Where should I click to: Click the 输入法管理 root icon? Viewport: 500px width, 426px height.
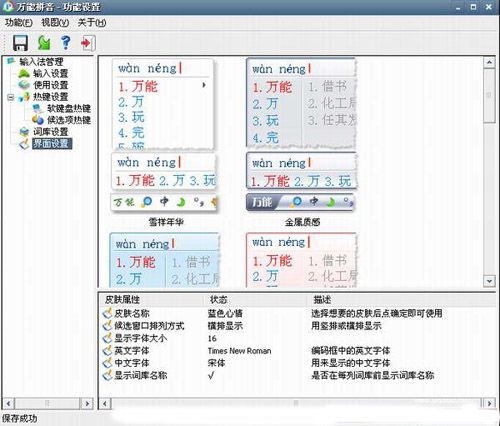(x=11, y=61)
